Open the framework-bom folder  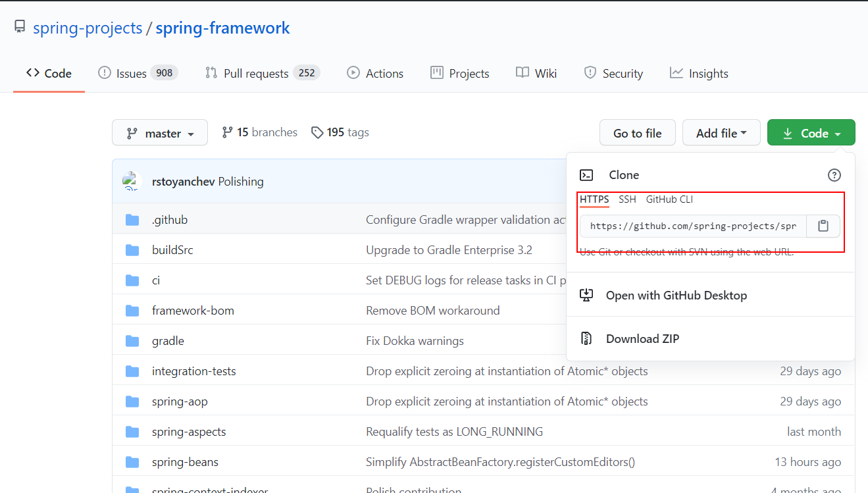click(193, 311)
